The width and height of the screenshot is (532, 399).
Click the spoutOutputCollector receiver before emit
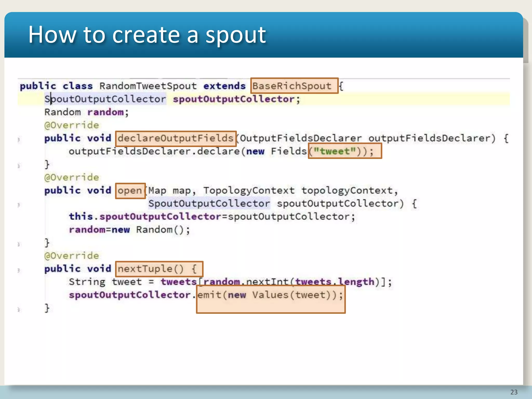(x=130, y=295)
